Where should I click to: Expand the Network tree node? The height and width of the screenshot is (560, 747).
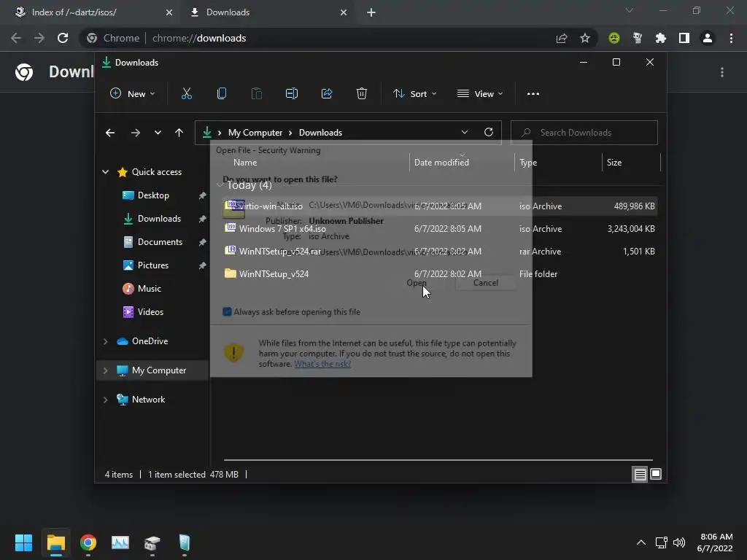click(105, 400)
